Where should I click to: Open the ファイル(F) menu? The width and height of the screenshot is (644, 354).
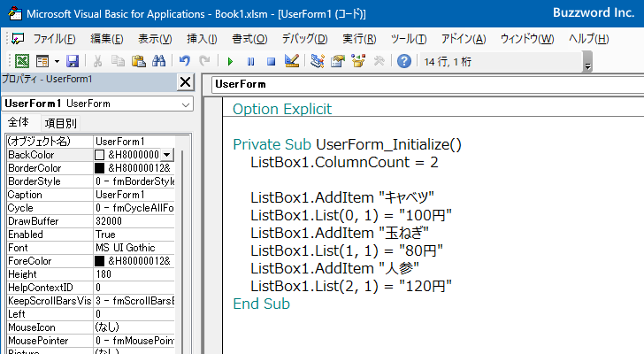point(54,39)
